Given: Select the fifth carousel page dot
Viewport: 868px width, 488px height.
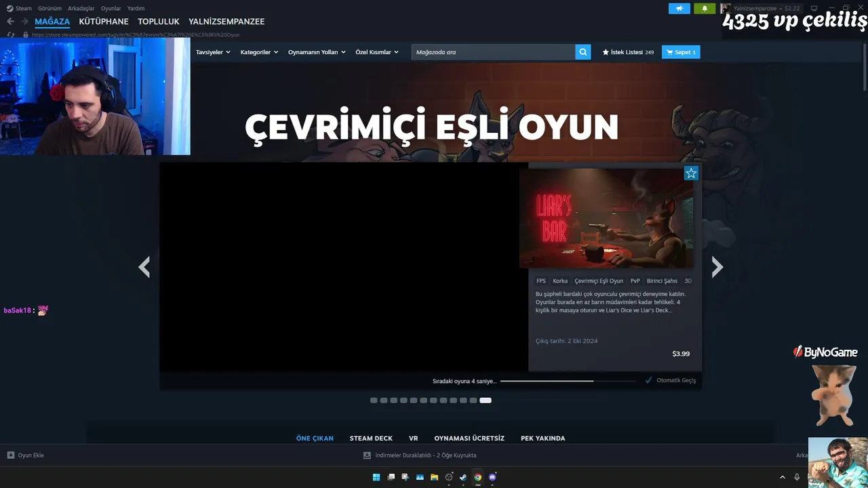Looking at the screenshot, I should [414, 401].
